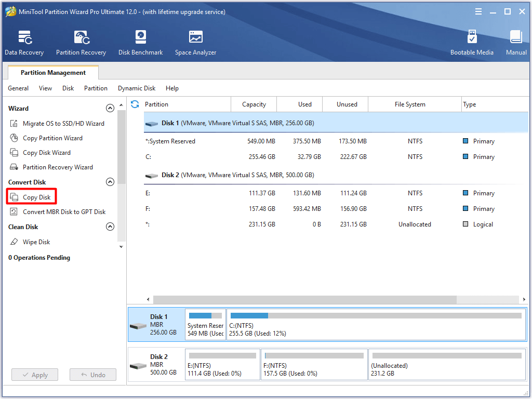Viewport: 532px width, 399px height.
Task: Collapse the Clean Disk section
Action: pyautogui.click(x=110, y=227)
